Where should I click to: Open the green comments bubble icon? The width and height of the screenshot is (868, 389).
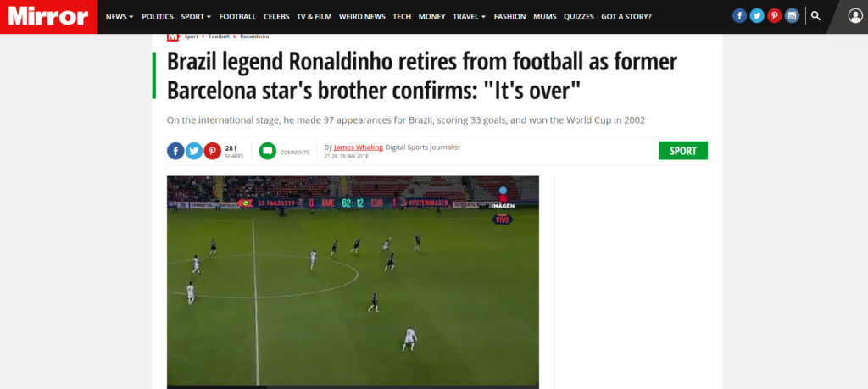coord(267,151)
